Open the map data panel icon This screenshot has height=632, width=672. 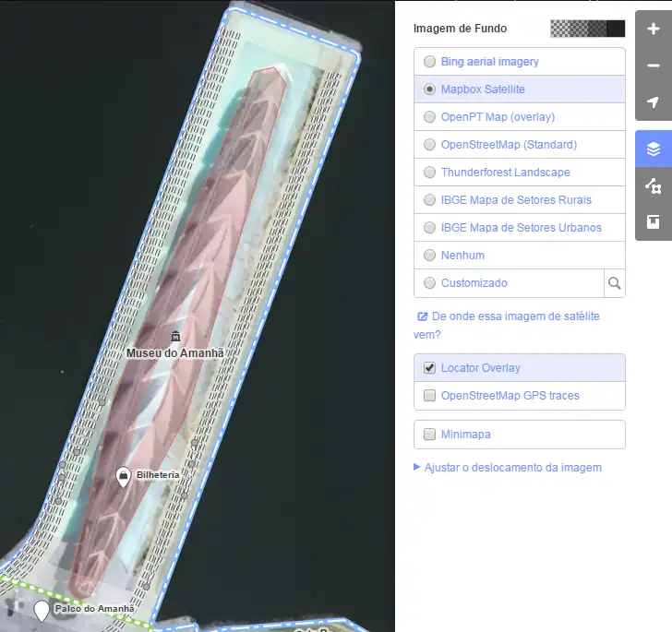[654, 186]
